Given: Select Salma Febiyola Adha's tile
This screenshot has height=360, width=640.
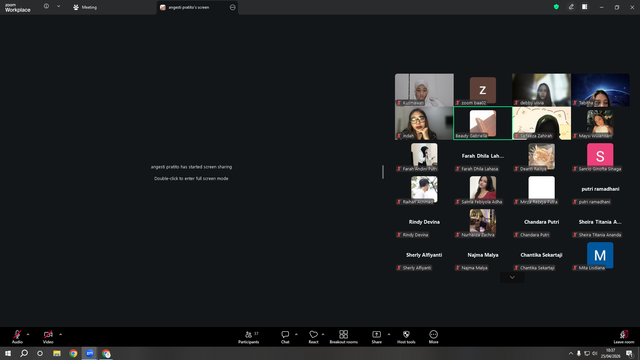Looking at the screenshot, I should pos(483,189).
